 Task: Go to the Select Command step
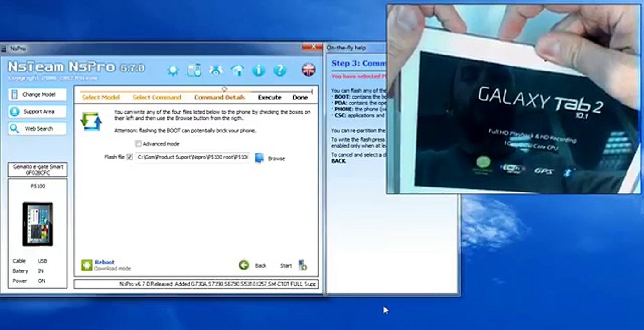pos(157,98)
